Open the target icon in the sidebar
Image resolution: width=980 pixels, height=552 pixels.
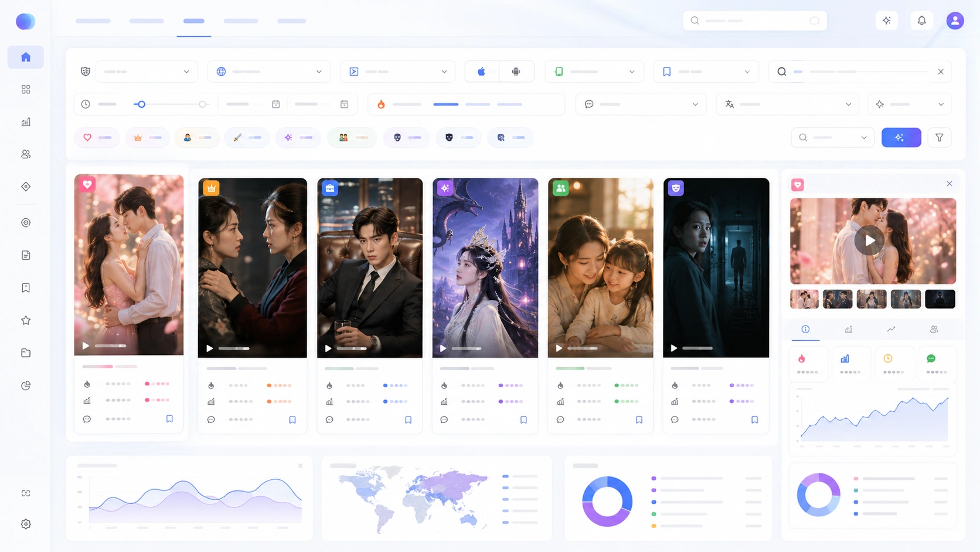click(26, 223)
